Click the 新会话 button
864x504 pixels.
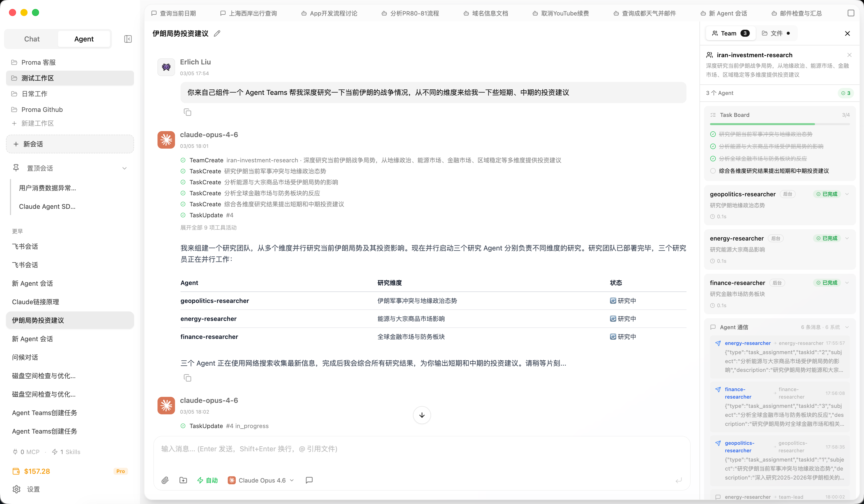[70, 144]
